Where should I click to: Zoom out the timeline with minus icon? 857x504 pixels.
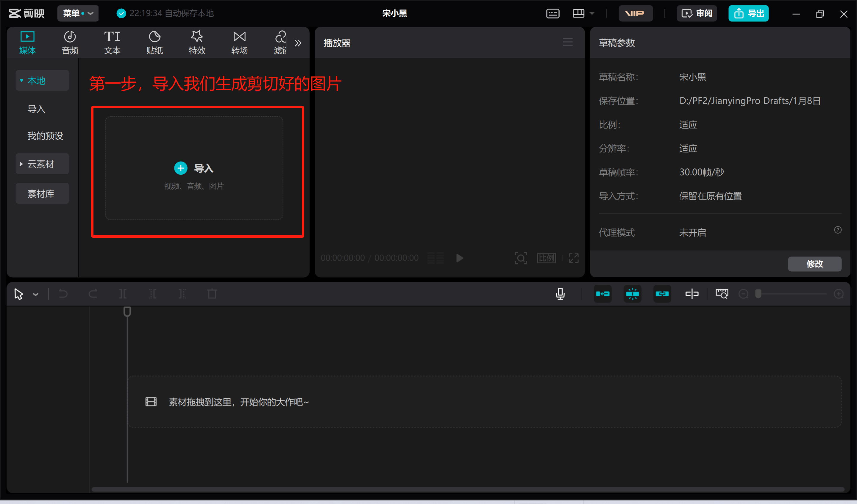tap(743, 294)
